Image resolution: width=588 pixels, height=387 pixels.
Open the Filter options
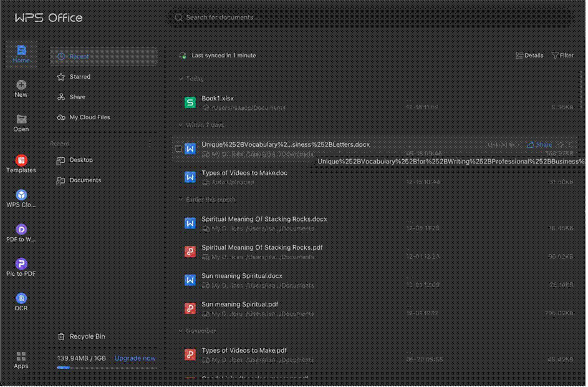pos(562,55)
